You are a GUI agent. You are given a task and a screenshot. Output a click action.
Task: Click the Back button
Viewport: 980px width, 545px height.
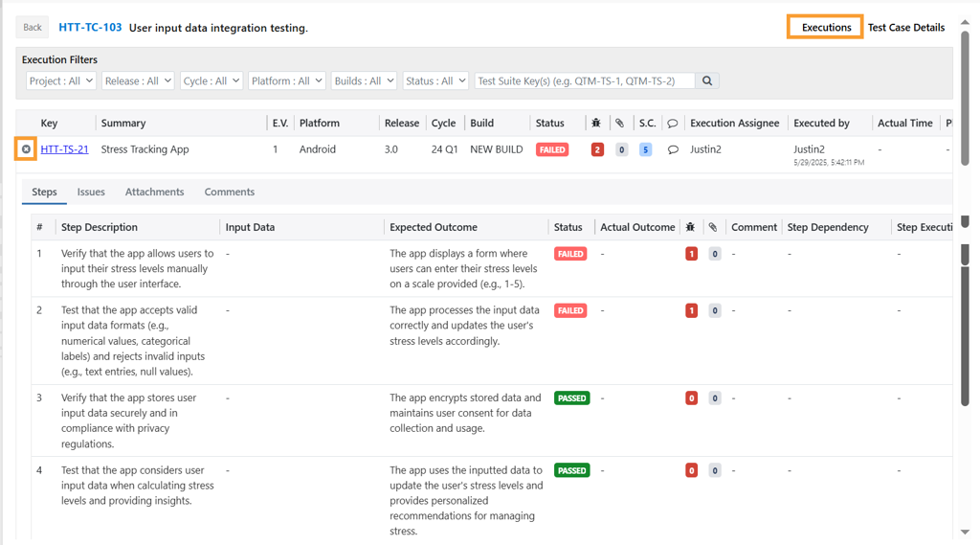click(33, 28)
